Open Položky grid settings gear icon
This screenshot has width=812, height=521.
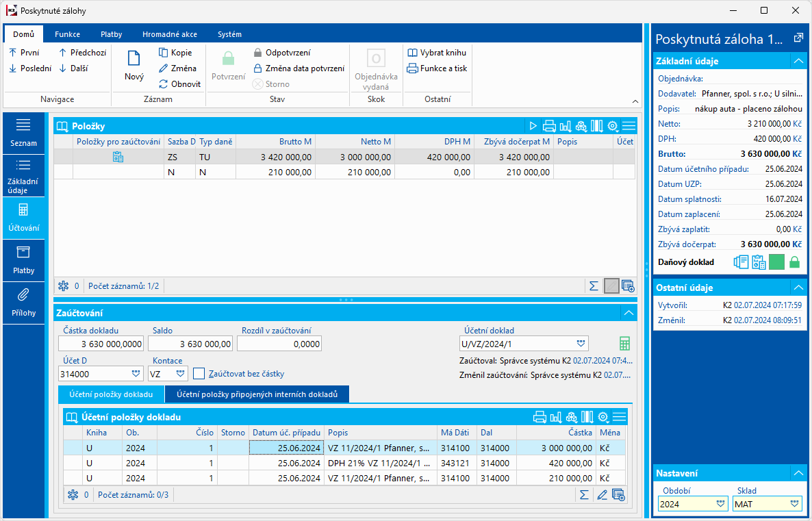[613, 126]
